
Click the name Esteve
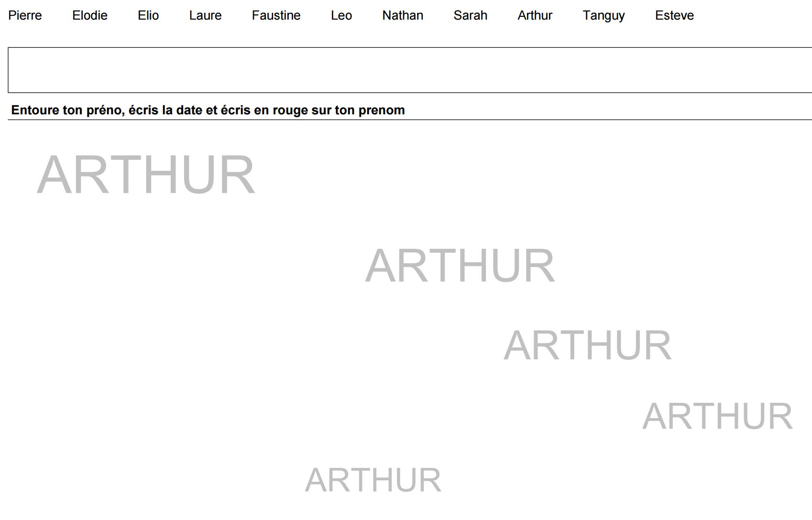pos(674,15)
